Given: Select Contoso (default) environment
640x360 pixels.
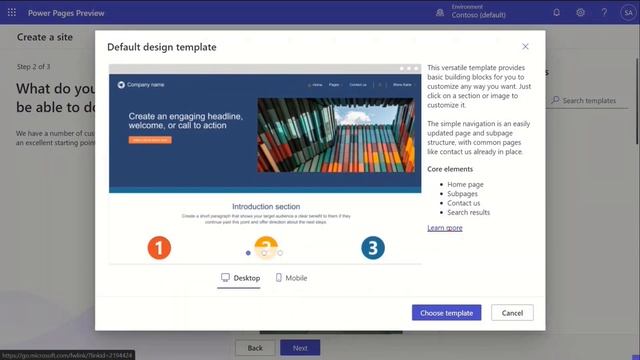Looking at the screenshot, I should click(x=478, y=15).
